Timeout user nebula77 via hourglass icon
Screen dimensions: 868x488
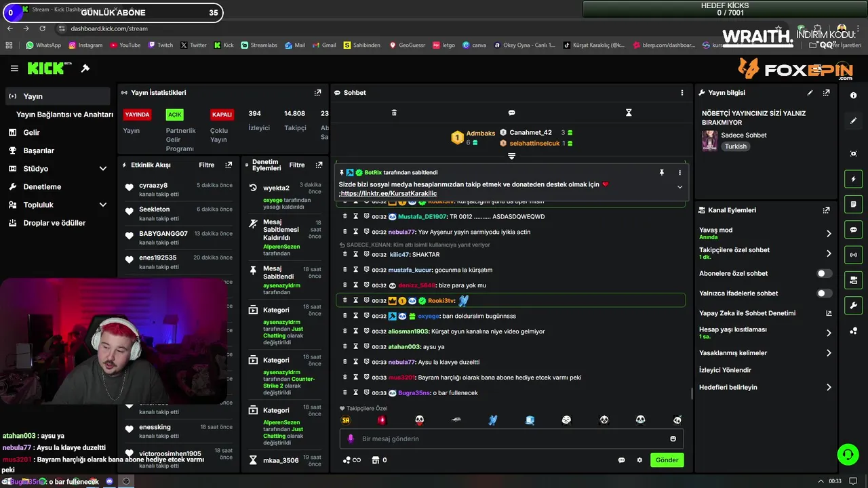pyautogui.click(x=355, y=232)
